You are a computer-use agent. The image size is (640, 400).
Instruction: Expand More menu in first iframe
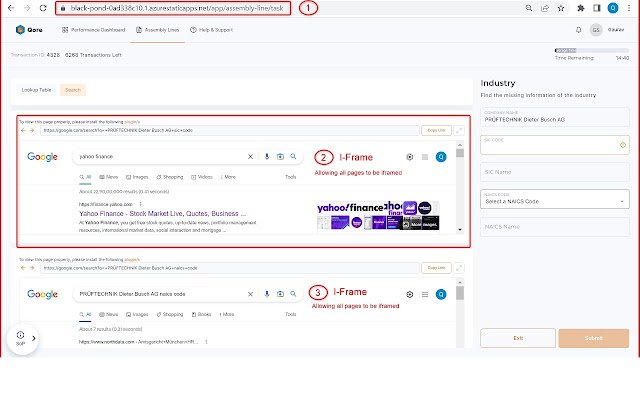[x=228, y=177]
